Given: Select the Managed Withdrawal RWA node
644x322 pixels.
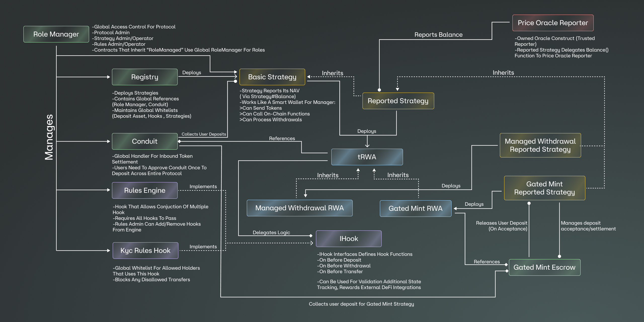Looking at the screenshot, I should tap(299, 208).
